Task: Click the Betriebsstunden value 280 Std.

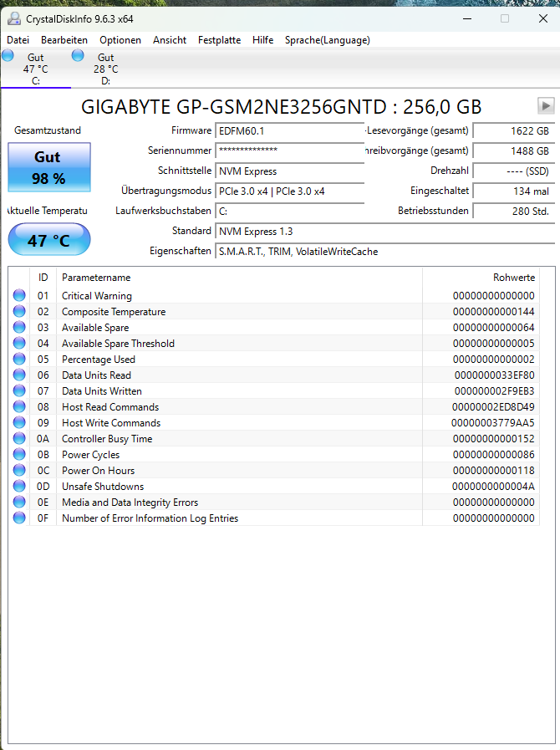Action: pos(514,212)
